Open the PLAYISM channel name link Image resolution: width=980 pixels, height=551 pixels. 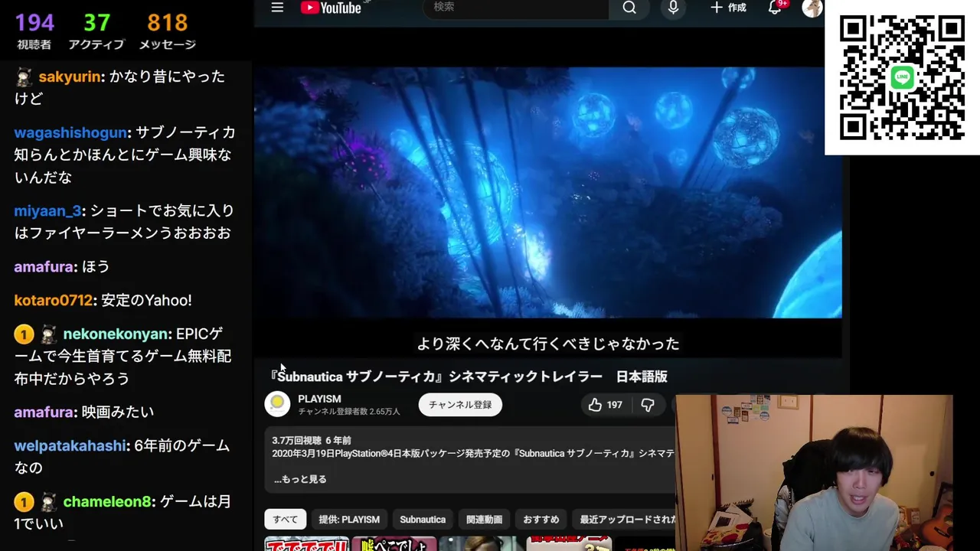(x=319, y=399)
